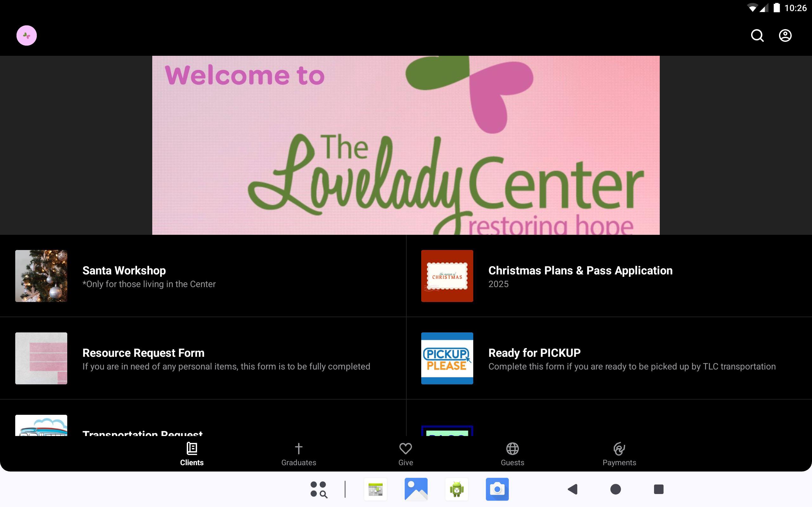Select the Clients tab
The height and width of the screenshot is (507, 812).
click(192, 454)
